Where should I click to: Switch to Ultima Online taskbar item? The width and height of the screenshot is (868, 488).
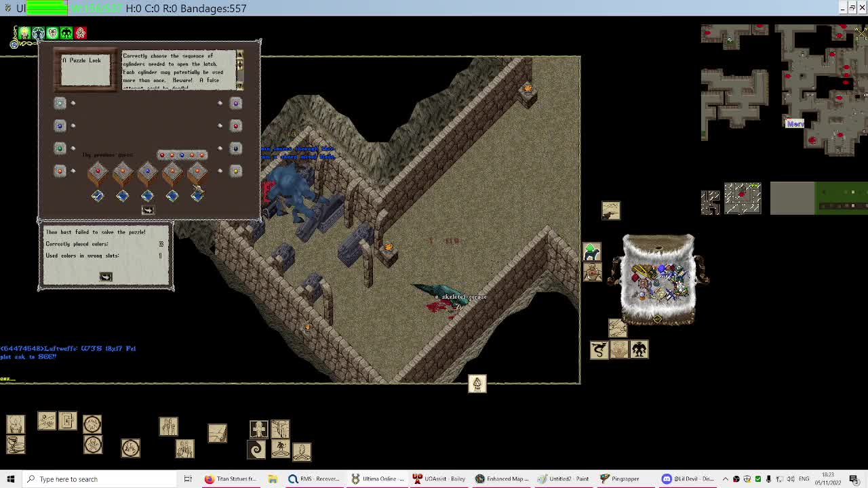click(378, 479)
